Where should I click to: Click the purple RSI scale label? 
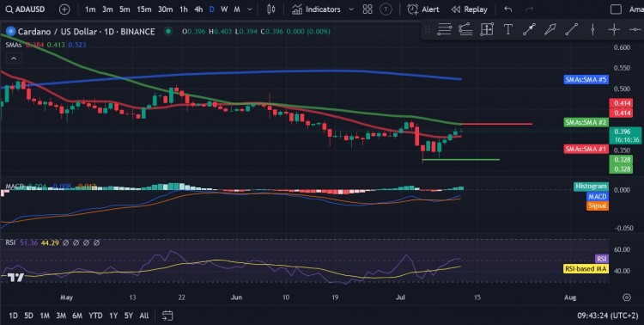(x=601, y=259)
